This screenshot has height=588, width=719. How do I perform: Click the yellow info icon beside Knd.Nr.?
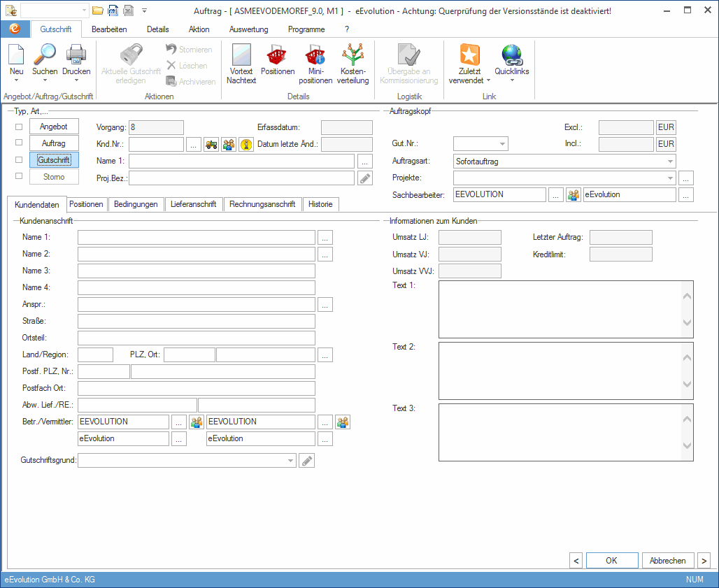click(x=246, y=144)
